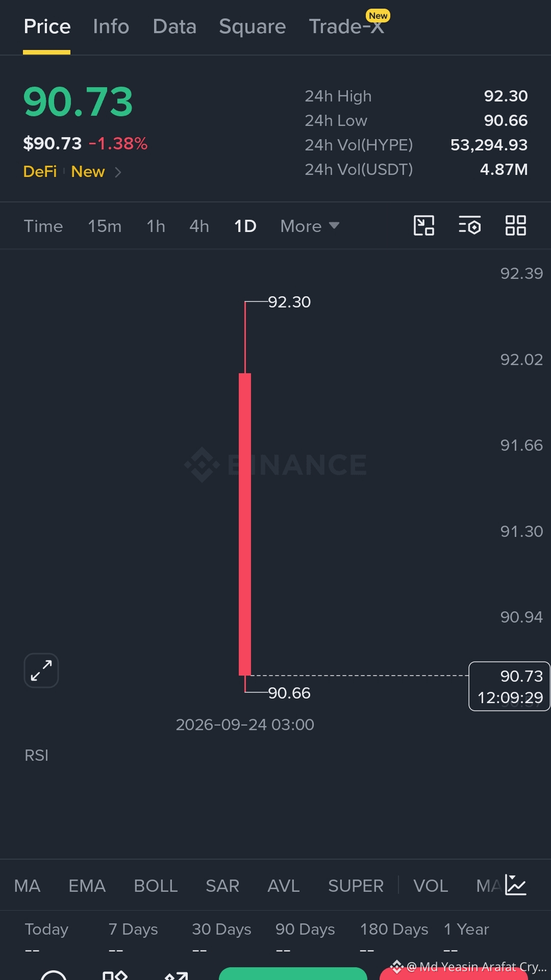Open the indicator chart settings icon
Image resolution: width=551 pixels, height=980 pixels.
click(516, 885)
